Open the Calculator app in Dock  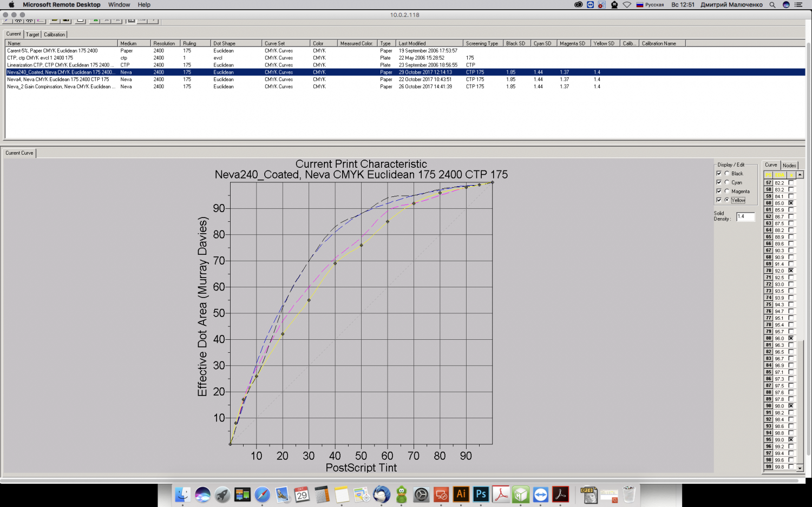coord(322,494)
